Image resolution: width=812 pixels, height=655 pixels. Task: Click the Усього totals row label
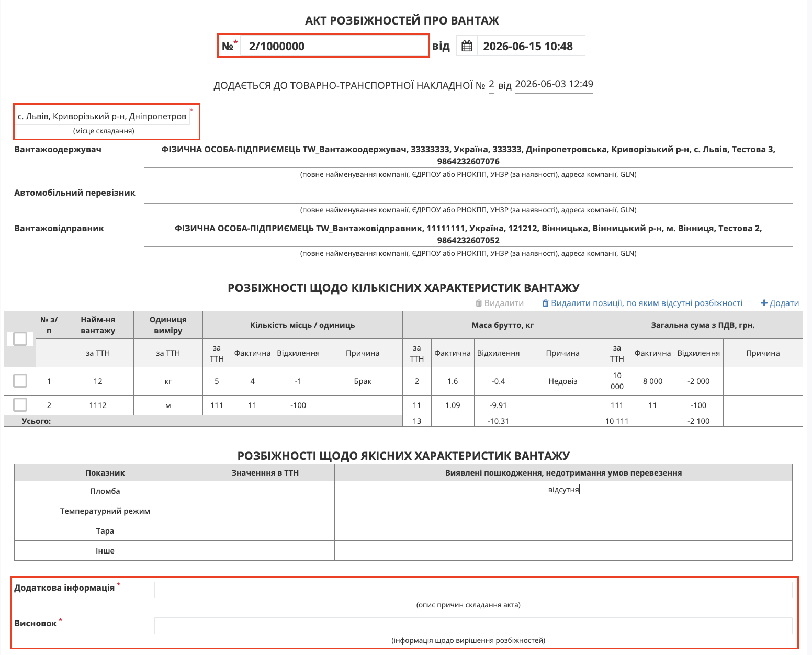pos(36,421)
